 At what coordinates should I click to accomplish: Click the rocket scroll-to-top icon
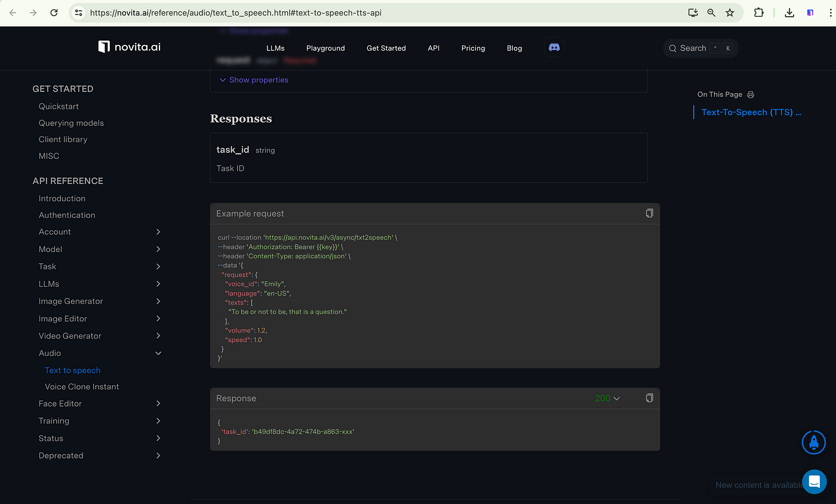tap(813, 442)
